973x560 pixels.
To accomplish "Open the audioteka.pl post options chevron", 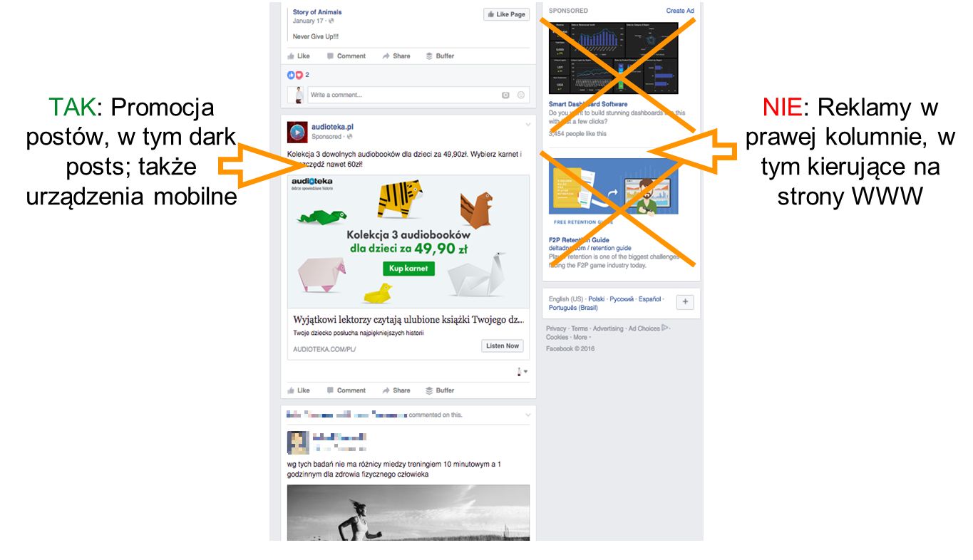I will coord(527,125).
